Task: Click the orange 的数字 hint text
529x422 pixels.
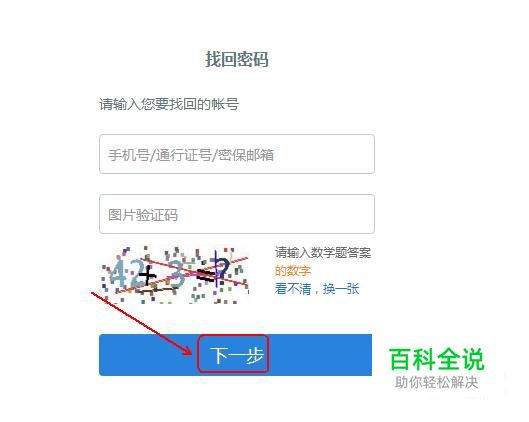Action: pyautogui.click(x=293, y=271)
